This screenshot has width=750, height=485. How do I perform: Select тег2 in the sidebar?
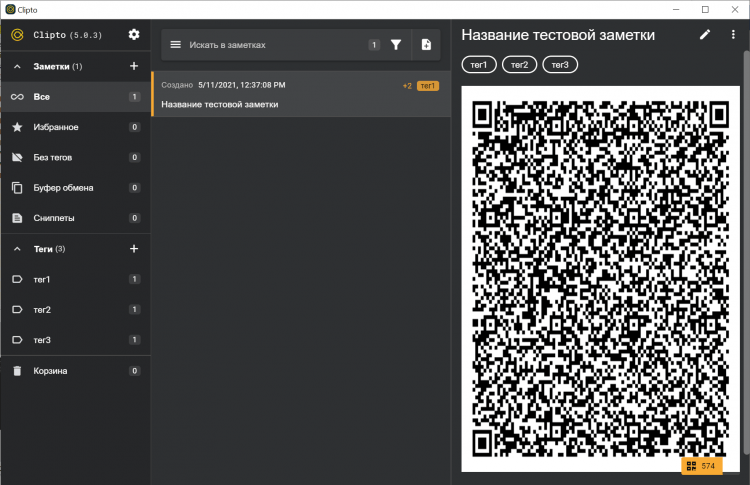click(42, 310)
